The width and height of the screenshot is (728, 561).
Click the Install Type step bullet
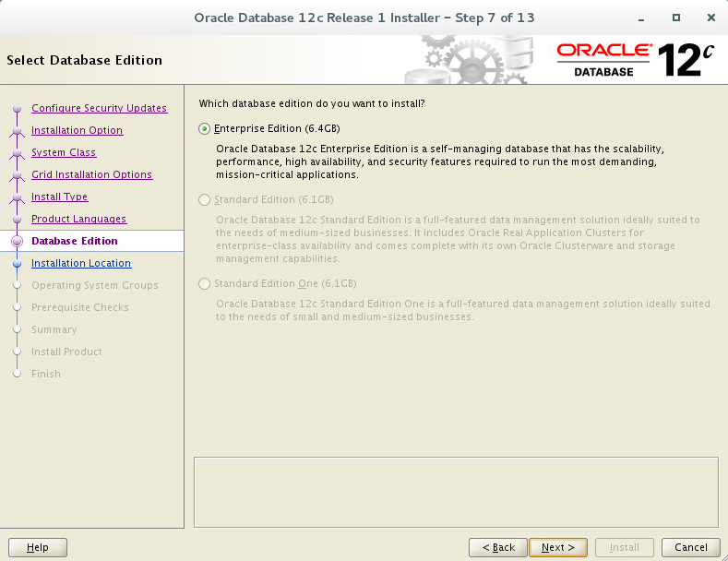pyautogui.click(x=18, y=197)
